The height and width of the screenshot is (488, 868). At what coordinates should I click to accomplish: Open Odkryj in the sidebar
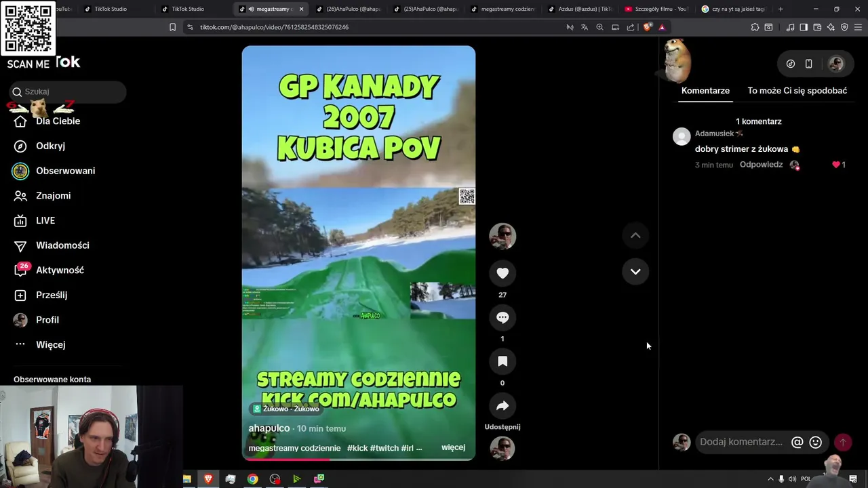50,146
